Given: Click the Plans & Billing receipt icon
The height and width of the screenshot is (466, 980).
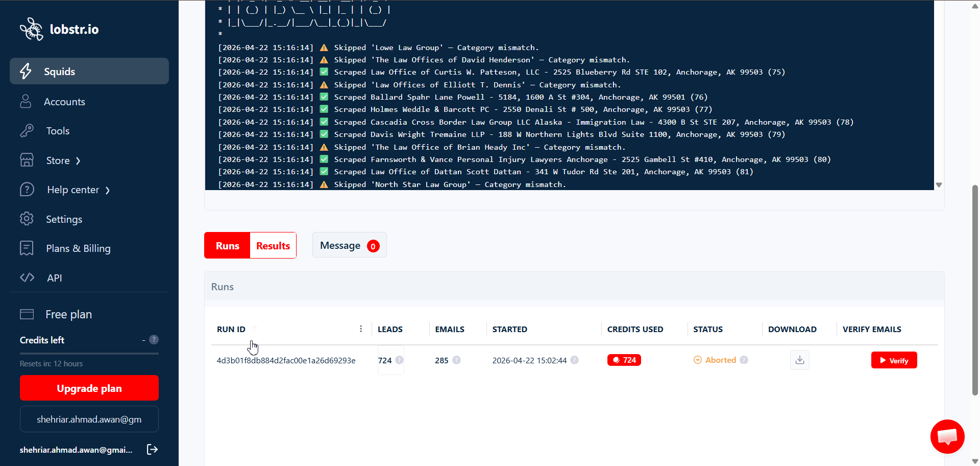Looking at the screenshot, I should [27, 248].
